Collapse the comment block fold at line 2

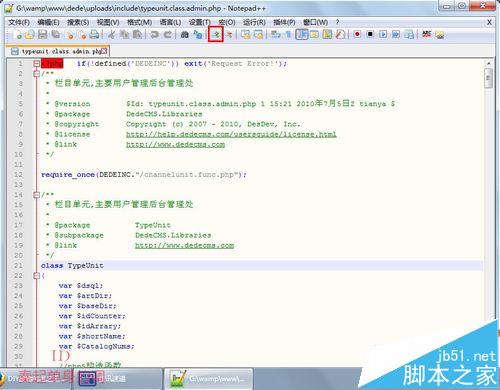click(x=36, y=73)
